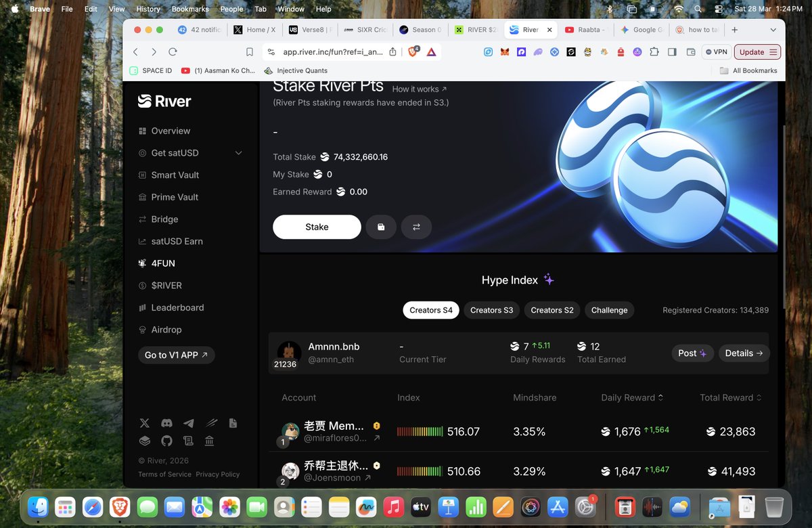This screenshot has height=528, width=812.
Task: Switch to the Creators S2 tab
Action: [552, 310]
